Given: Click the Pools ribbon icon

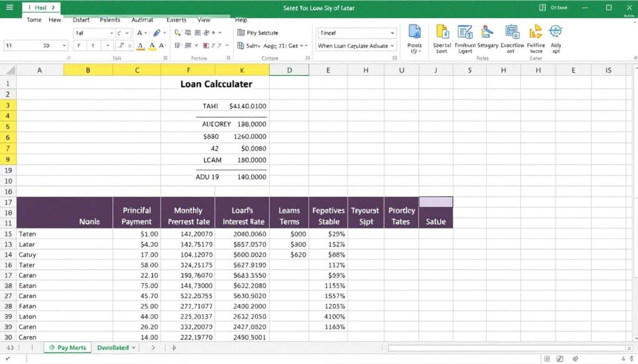Looking at the screenshot, I should pyautogui.click(x=414, y=32).
